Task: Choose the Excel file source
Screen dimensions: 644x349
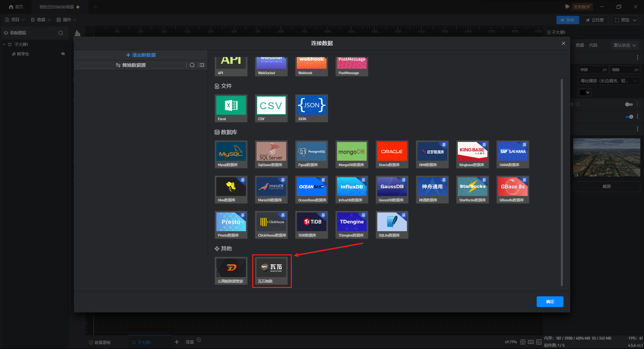Action: pos(231,108)
